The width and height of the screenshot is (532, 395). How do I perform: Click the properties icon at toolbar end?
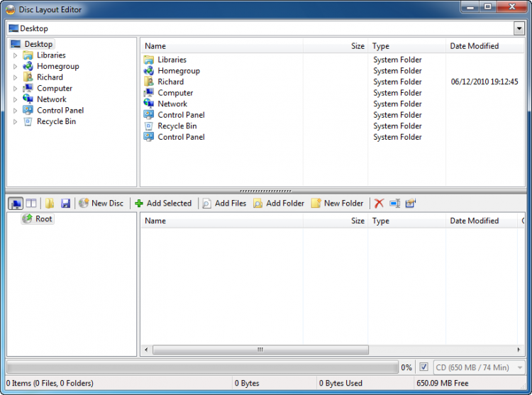pyautogui.click(x=411, y=204)
